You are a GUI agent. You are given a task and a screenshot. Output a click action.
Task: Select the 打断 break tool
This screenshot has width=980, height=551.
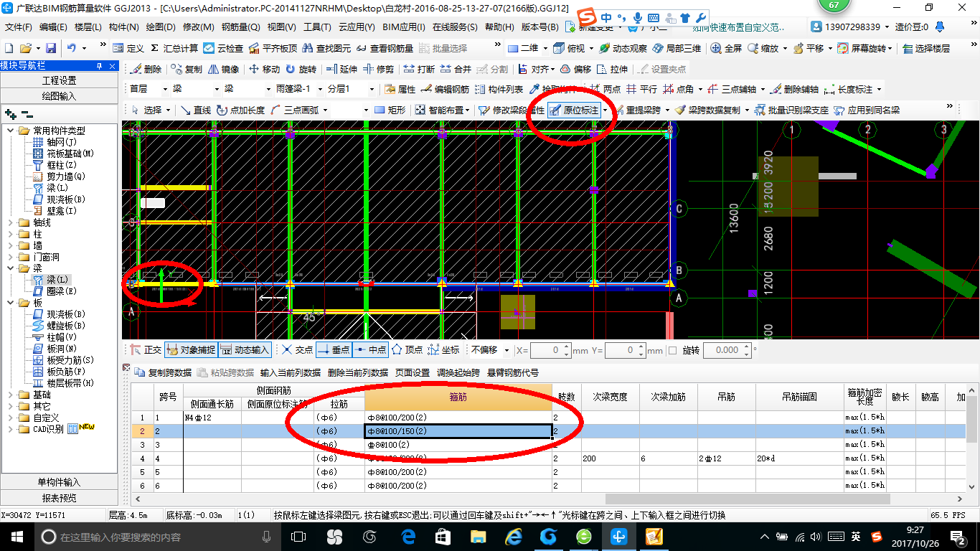click(x=419, y=70)
